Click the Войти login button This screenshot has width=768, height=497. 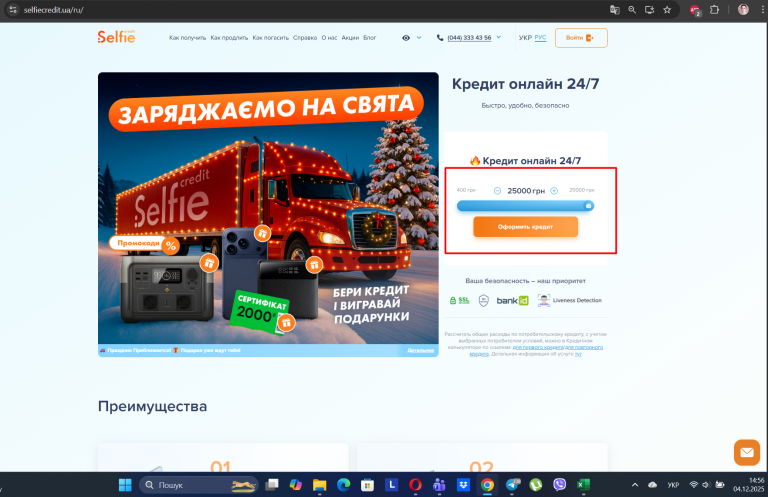coord(581,38)
